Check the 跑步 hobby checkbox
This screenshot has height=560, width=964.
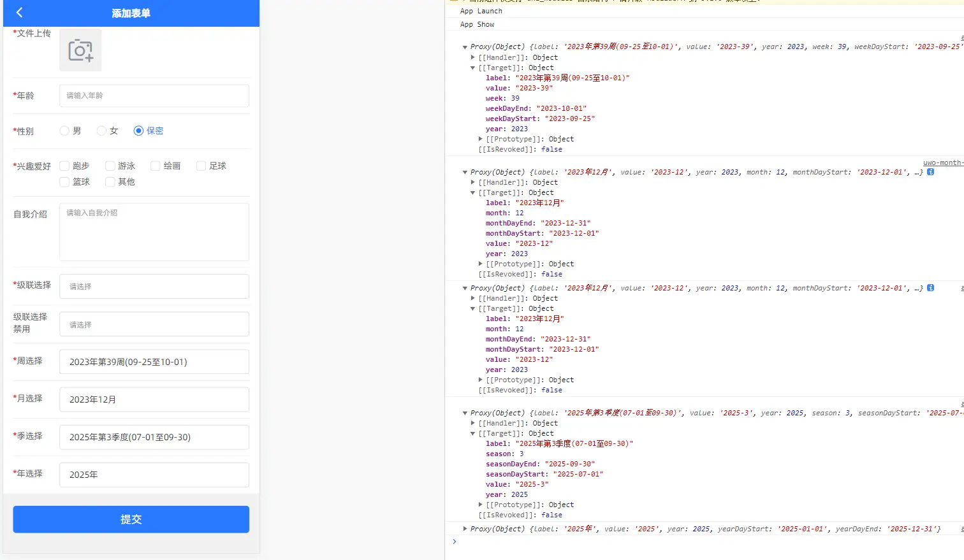64,166
